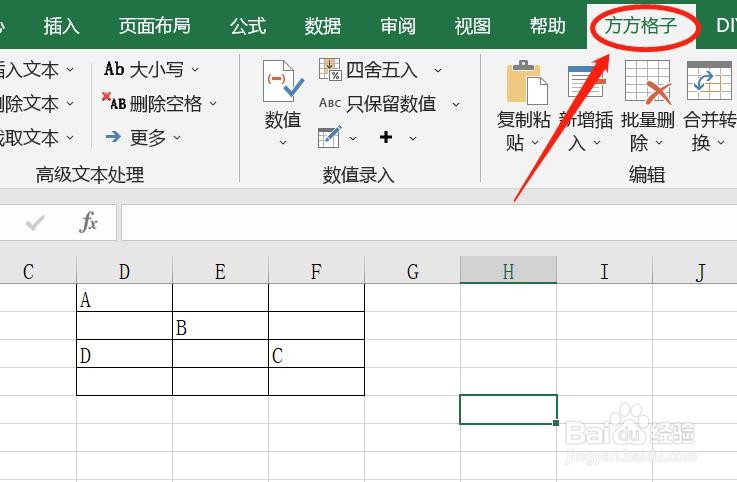This screenshot has width=737, height=482.
Task: Expand the 新增插入 dropdown arrow
Action: coord(597,142)
